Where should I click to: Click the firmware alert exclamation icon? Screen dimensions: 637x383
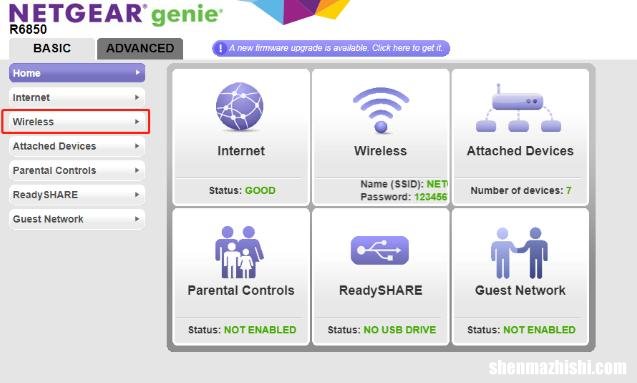click(x=220, y=48)
